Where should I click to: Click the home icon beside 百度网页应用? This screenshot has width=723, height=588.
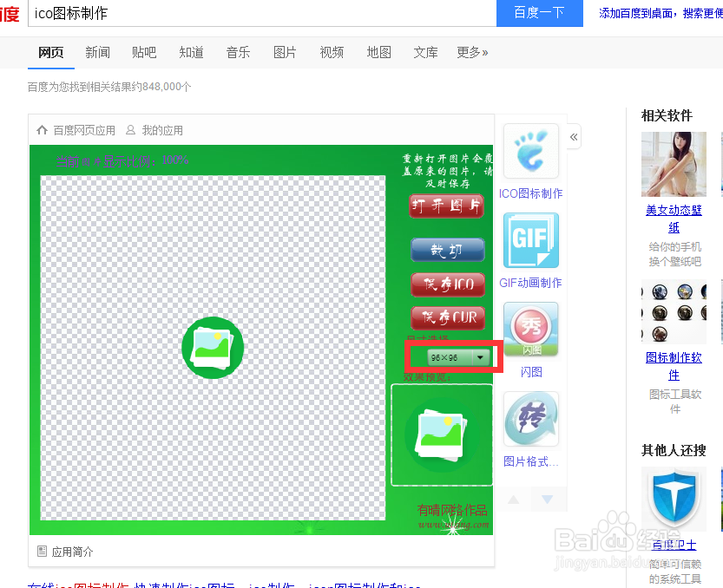click(x=42, y=129)
